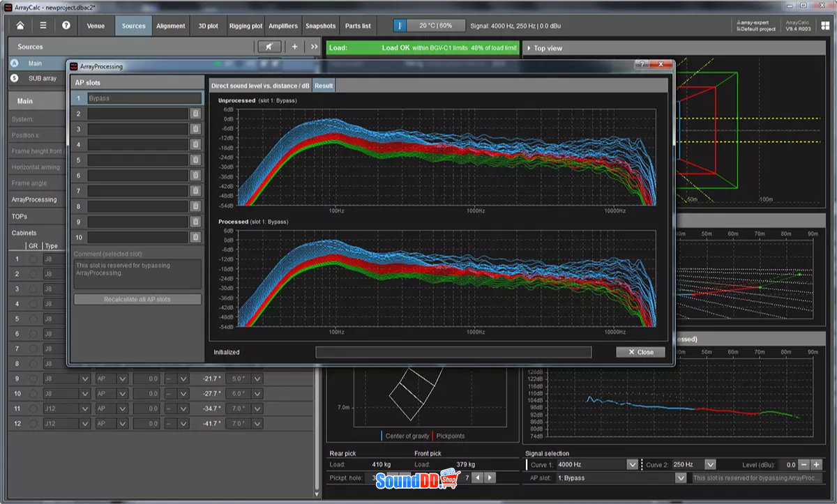
Task: Go to the Home screen icon
Action: (x=20, y=26)
